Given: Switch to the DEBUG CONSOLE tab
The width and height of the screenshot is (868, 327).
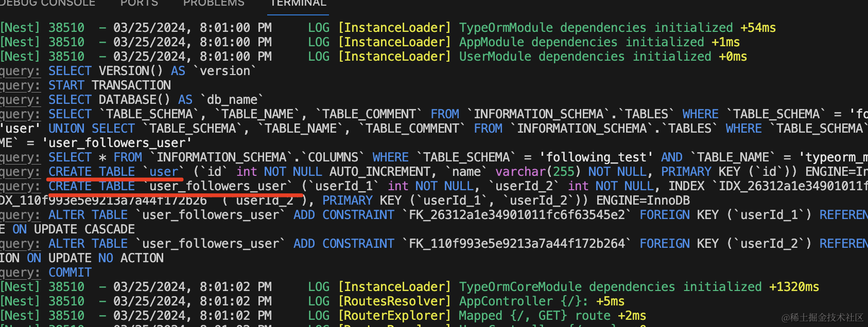Looking at the screenshot, I should 47,3.
